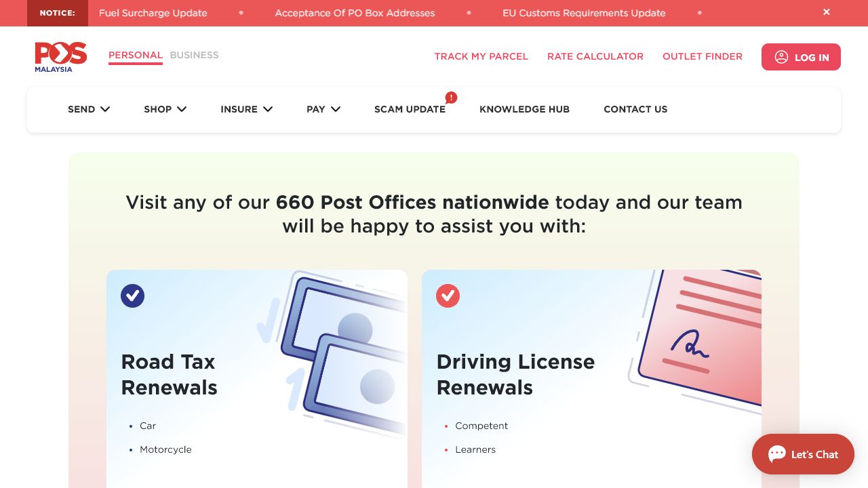Screen dimensions: 868x488
Task: Open the Fuel Surcharge Update notice
Action: 153,13
